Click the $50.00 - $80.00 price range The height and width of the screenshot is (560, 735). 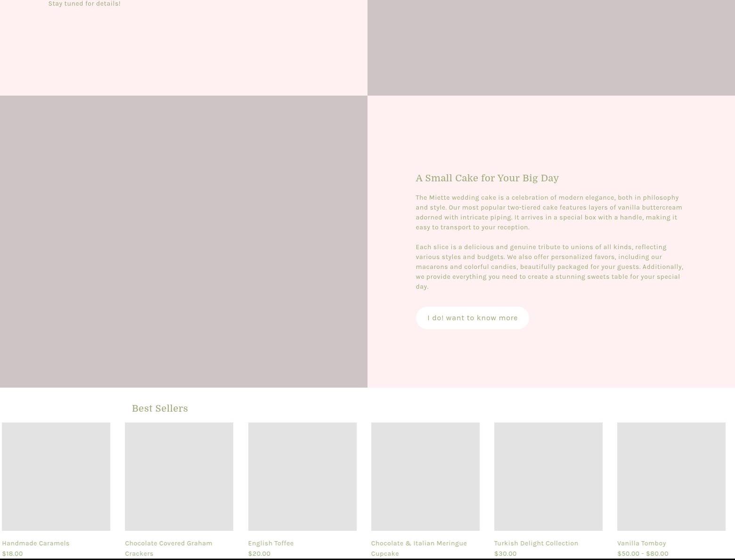tap(643, 553)
